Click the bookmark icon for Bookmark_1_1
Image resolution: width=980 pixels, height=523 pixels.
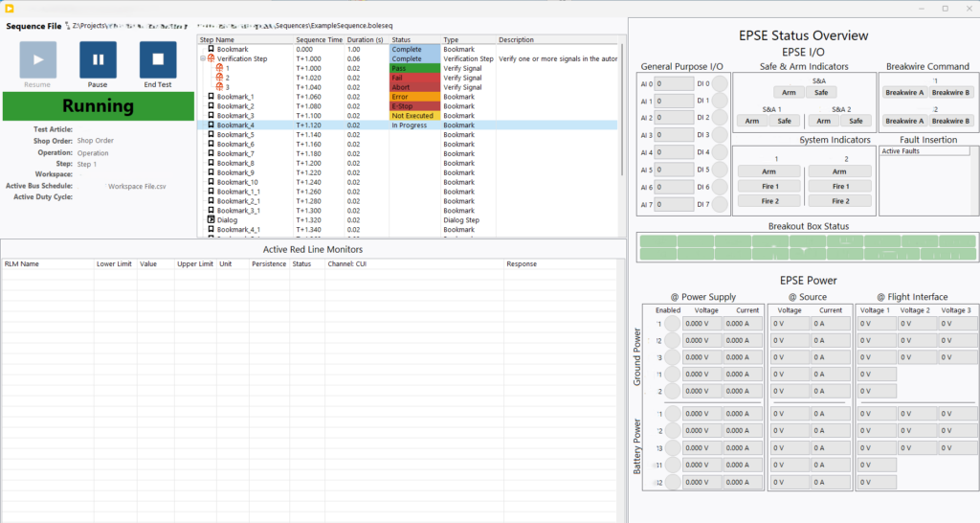(x=212, y=192)
